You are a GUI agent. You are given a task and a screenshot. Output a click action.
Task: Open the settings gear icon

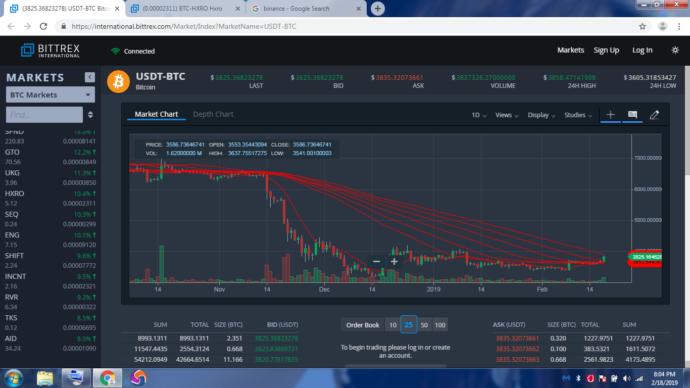point(675,50)
